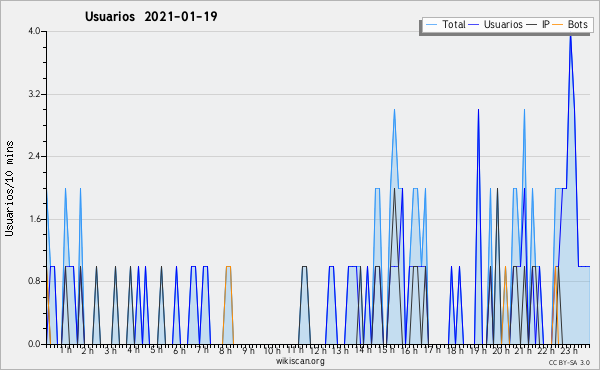This screenshot has height=370, width=600.
Task: Click the y-axis value 3.2
Action: click(x=34, y=94)
